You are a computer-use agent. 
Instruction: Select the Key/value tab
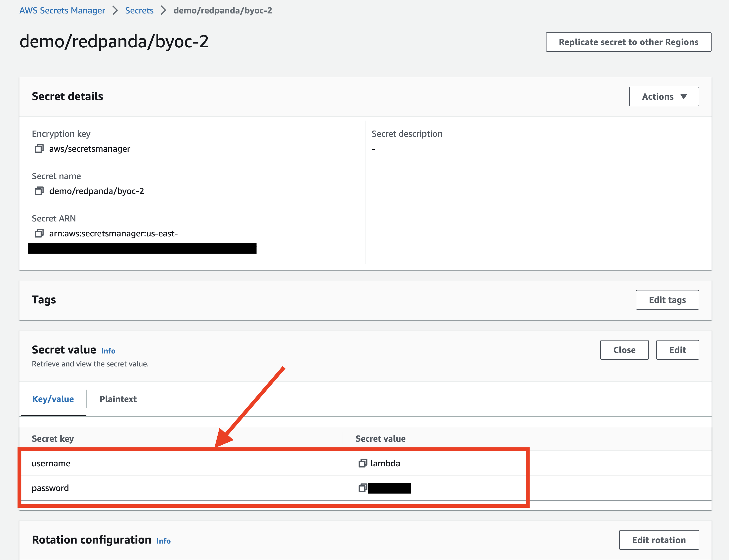click(x=53, y=399)
